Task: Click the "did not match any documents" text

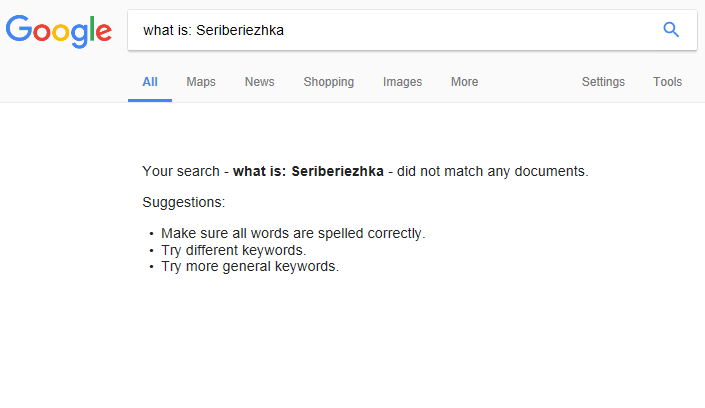Action: 492,171
